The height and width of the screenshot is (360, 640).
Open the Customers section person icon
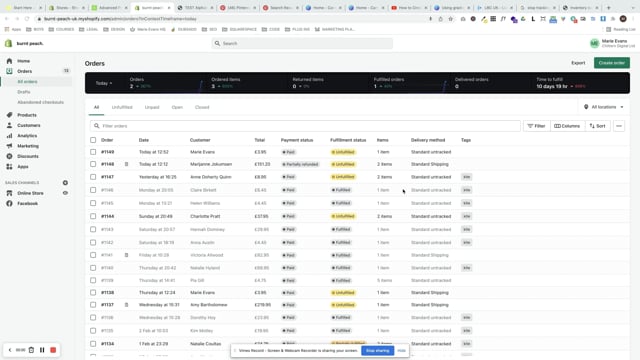9,125
